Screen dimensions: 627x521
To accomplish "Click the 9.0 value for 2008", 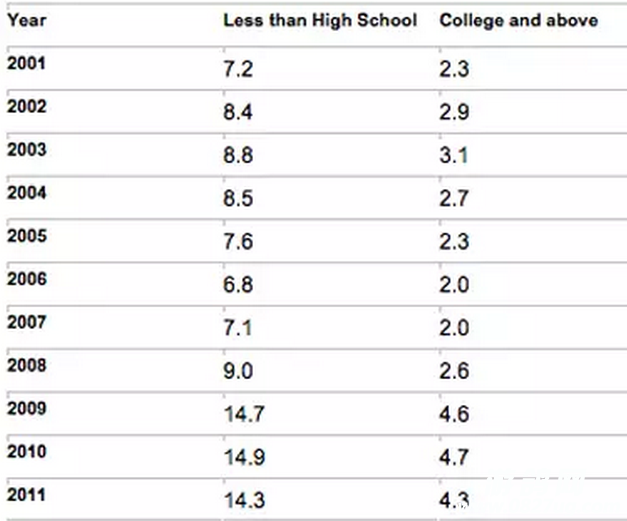I will [x=238, y=371].
